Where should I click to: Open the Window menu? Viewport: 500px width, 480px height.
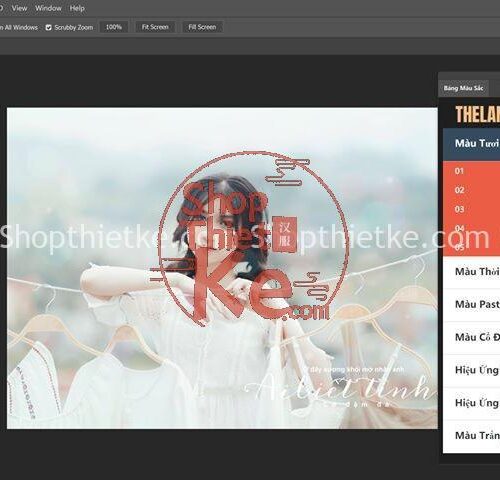48,8
